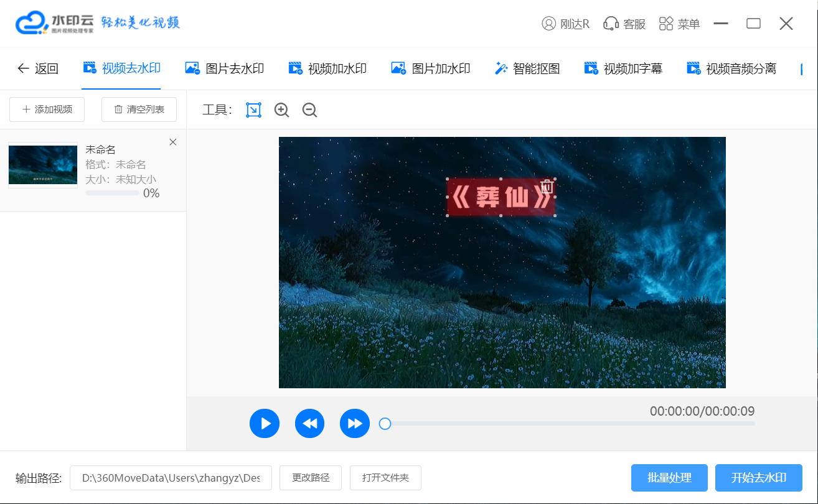Switch to 视频加水印 tab
This screenshot has height=504, width=818.
click(327, 68)
